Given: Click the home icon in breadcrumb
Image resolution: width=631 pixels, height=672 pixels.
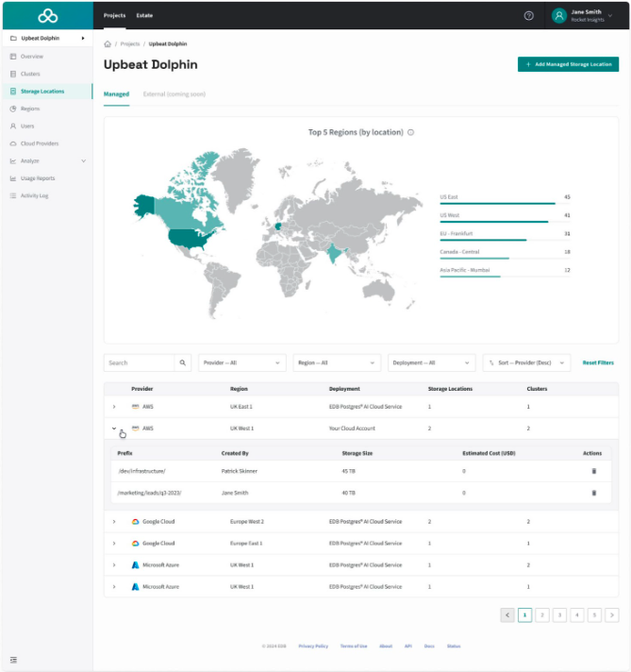Looking at the screenshot, I should pyautogui.click(x=108, y=43).
